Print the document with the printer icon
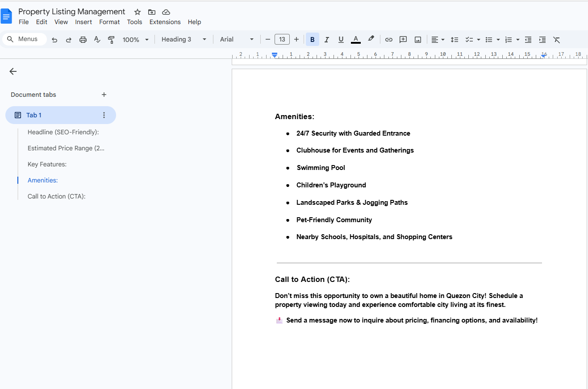The image size is (588, 389). (83, 40)
